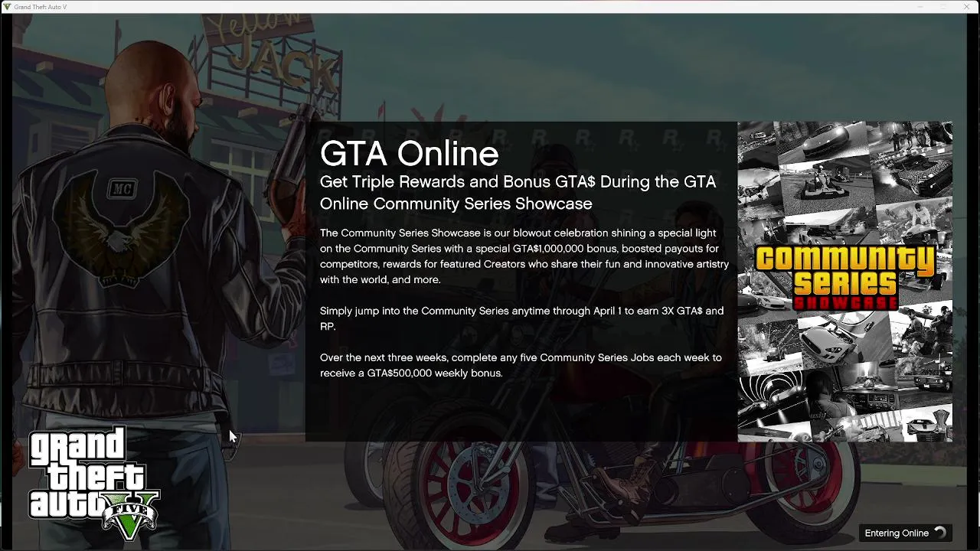Maximize the game window
980x551 pixels.
click(943, 7)
